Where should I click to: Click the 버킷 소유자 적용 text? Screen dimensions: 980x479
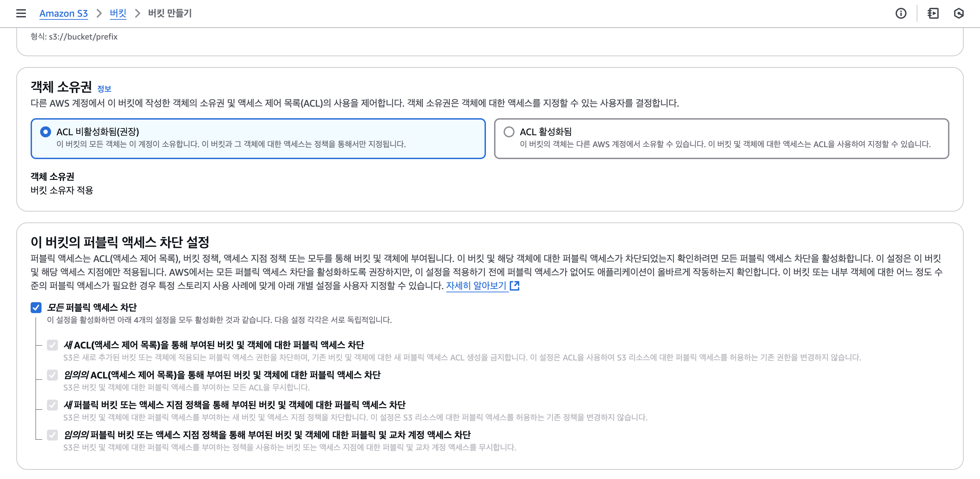pyautogui.click(x=62, y=190)
